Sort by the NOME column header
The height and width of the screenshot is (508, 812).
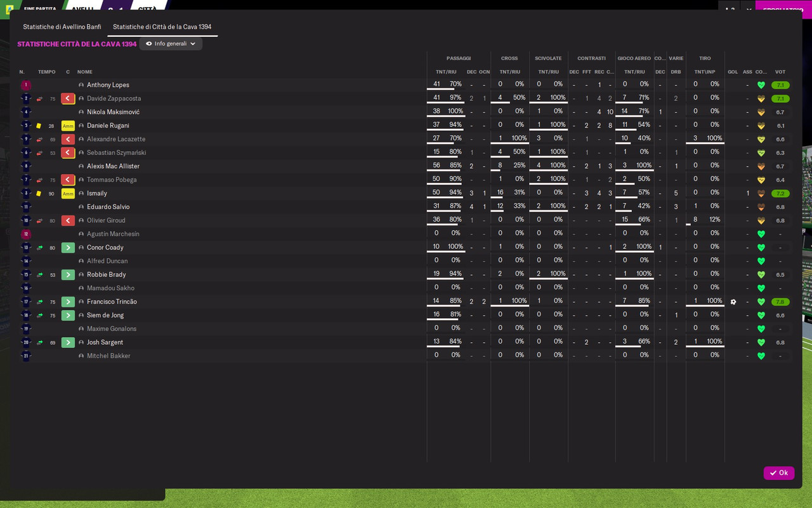click(85, 72)
